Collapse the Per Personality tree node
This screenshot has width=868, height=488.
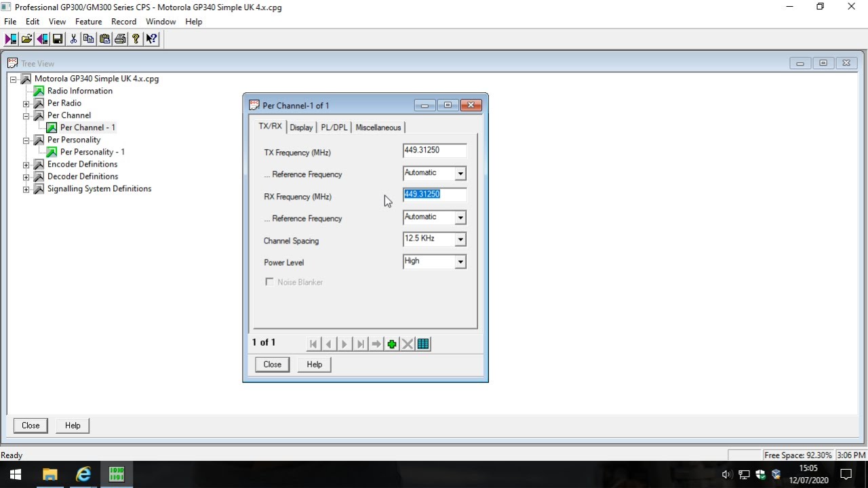click(x=26, y=140)
